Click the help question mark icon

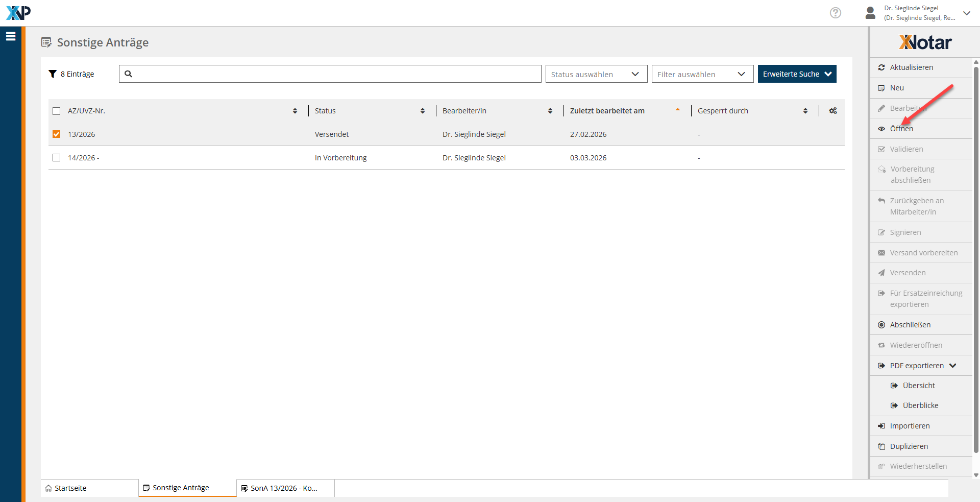point(835,13)
